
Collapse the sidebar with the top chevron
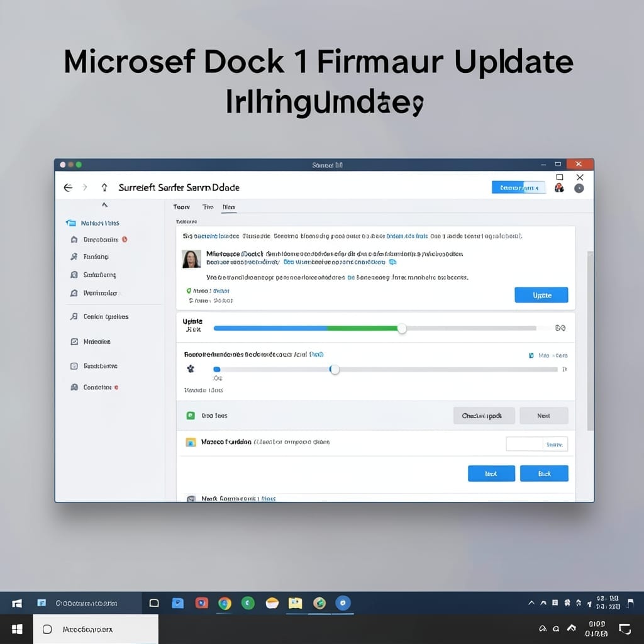[105, 204]
